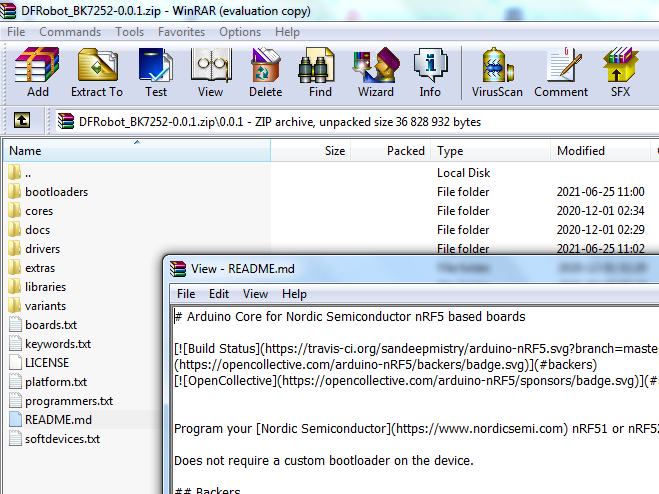Viewport: 659px width, 494px height.
Task: Sort files by the Name column header
Action: 137,151
